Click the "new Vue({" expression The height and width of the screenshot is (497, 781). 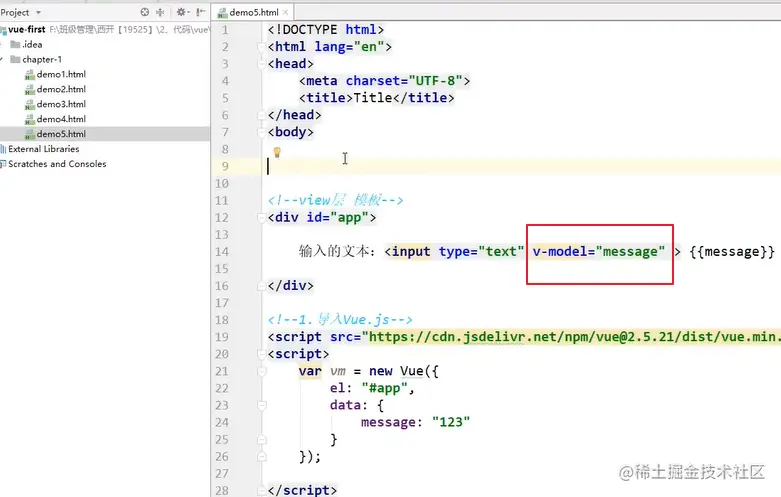(403, 371)
